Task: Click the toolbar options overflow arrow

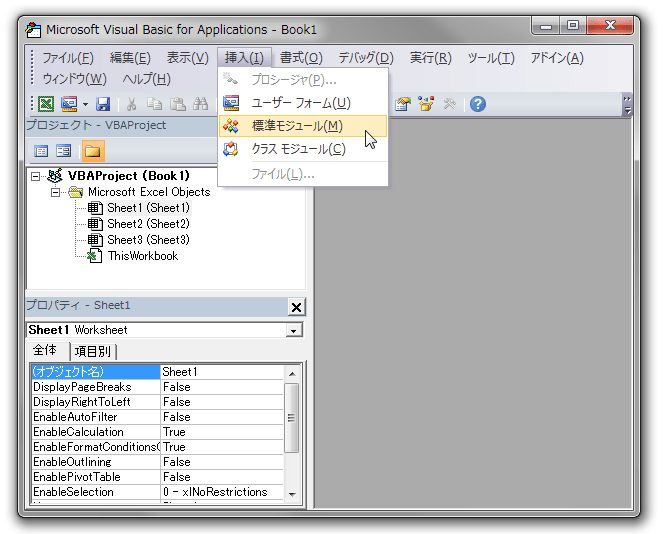Action: pyautogui.click(x=627, y=105)
